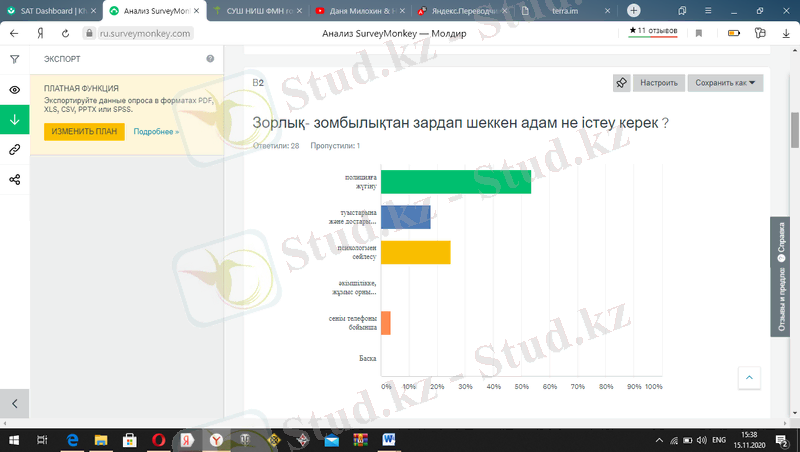800x452 pixels.
Task: Collapse the sidebar with the left chevron
Action: (x=14, y=404)
